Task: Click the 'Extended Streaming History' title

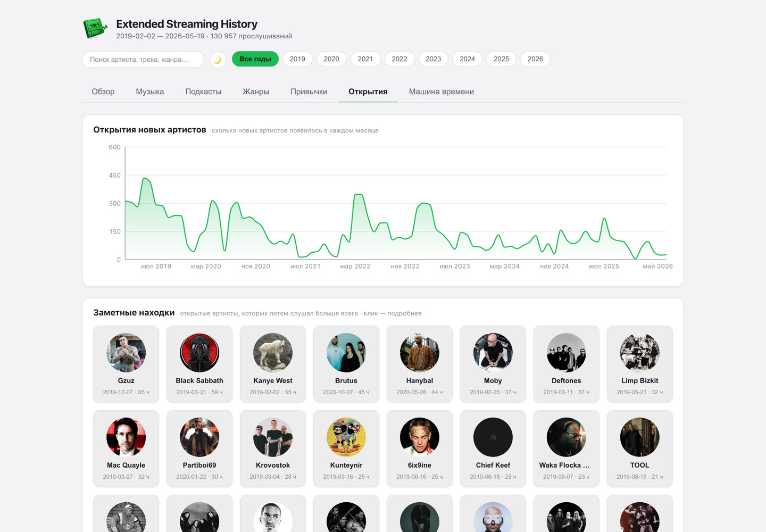Action: pos(187,24)
